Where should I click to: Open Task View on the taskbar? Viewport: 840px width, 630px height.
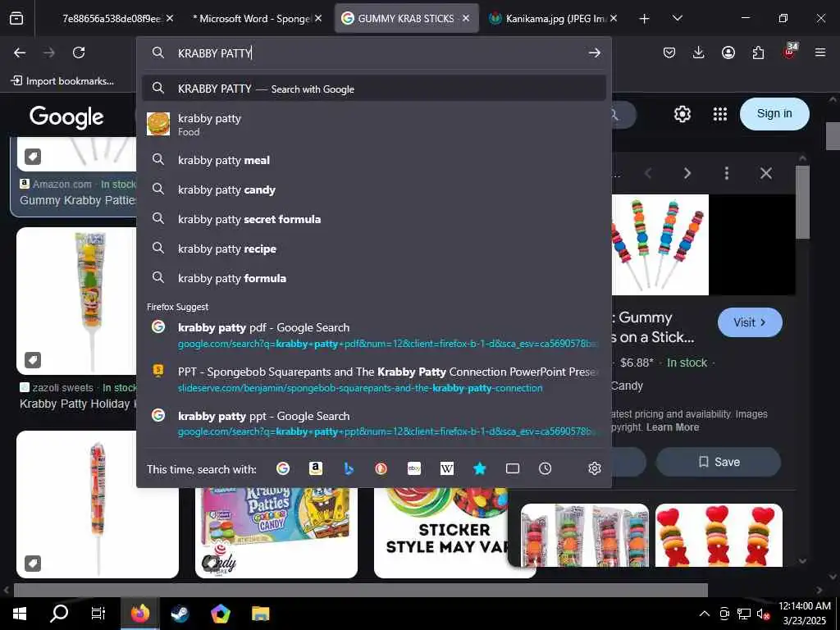pos(98,614)
